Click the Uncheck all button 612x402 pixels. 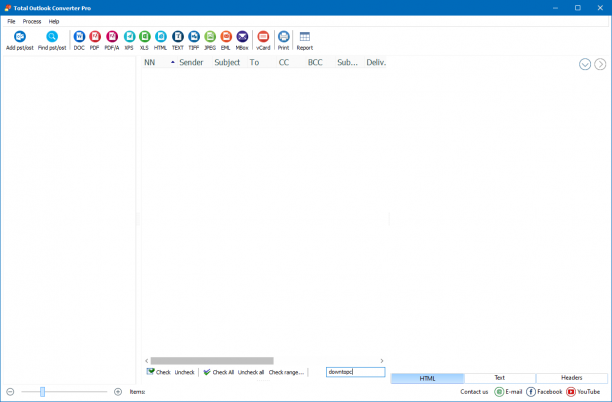point(251,372)
